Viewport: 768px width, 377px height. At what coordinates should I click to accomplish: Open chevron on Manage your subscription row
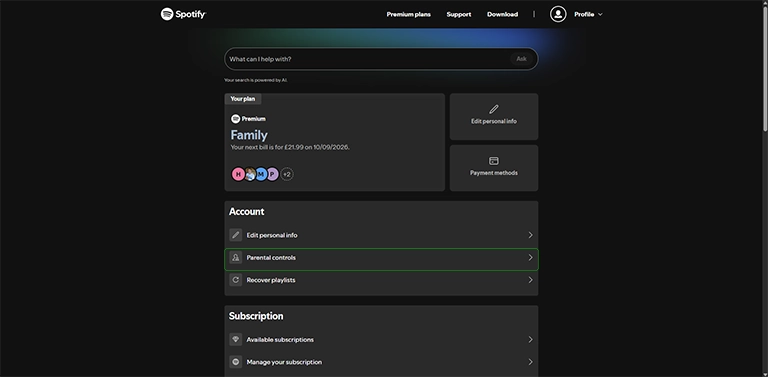pyautogui.click(x=530, y=362)
